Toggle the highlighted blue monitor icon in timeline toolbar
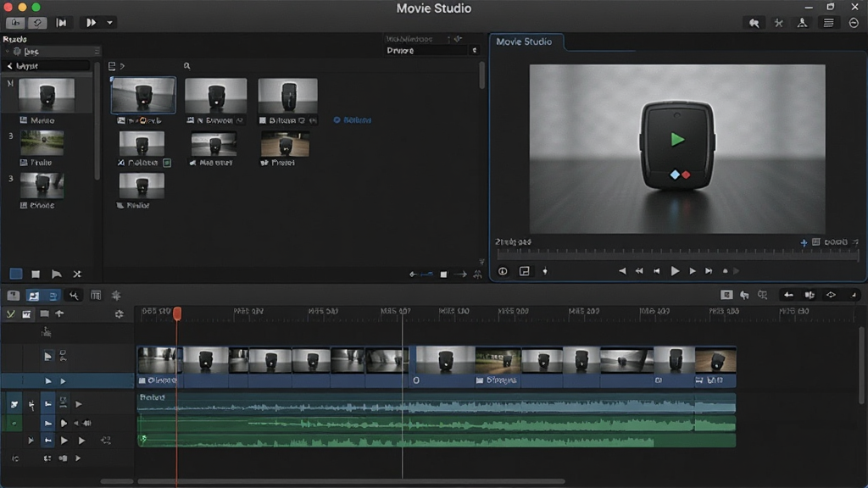The height and width of the screenshot is (488, 868). [x=33, y=296]
